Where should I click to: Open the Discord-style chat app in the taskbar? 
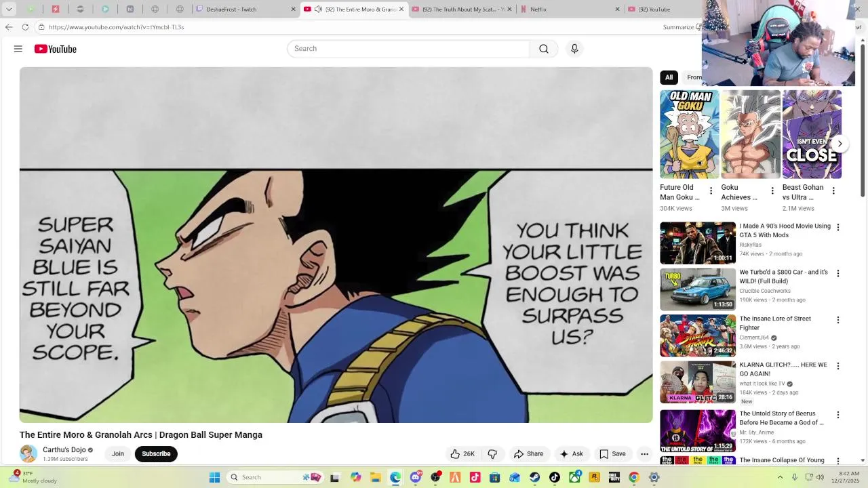[416, 477]
